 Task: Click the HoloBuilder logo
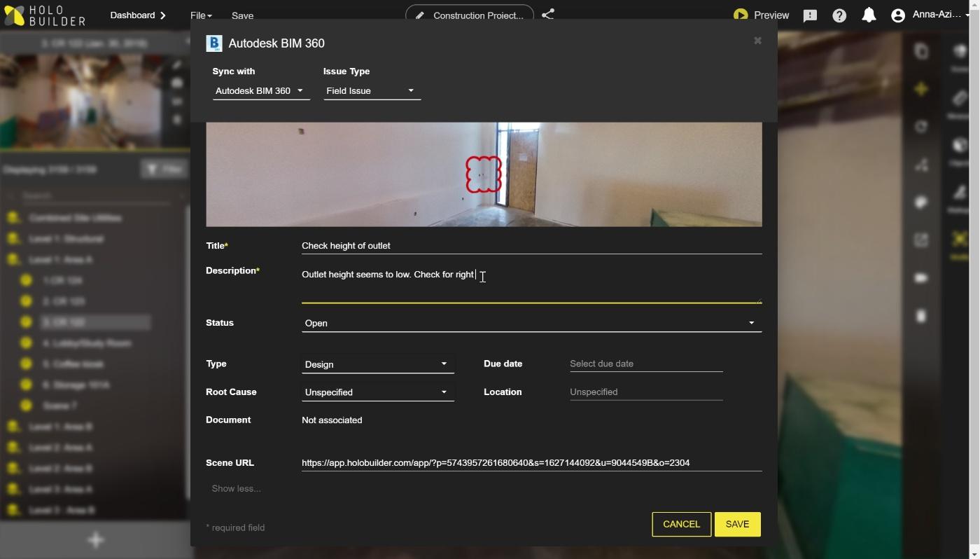(x=45, y=15)
